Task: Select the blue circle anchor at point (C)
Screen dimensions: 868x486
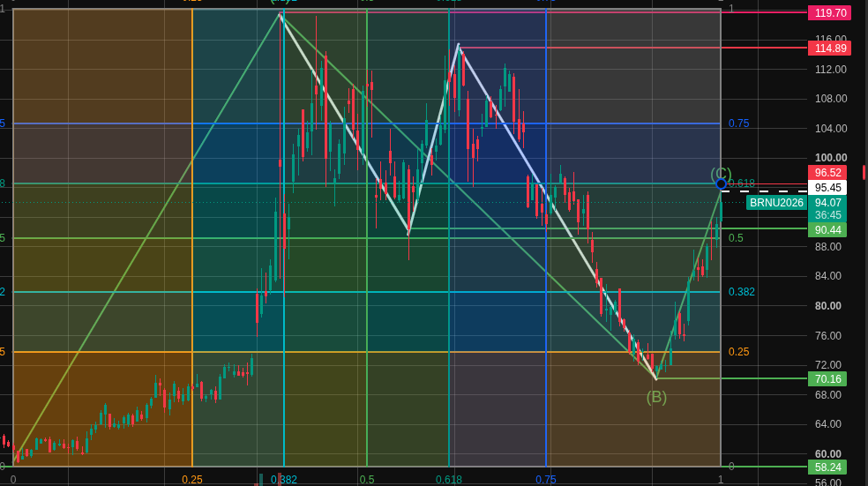Action: tap(721, 183)
